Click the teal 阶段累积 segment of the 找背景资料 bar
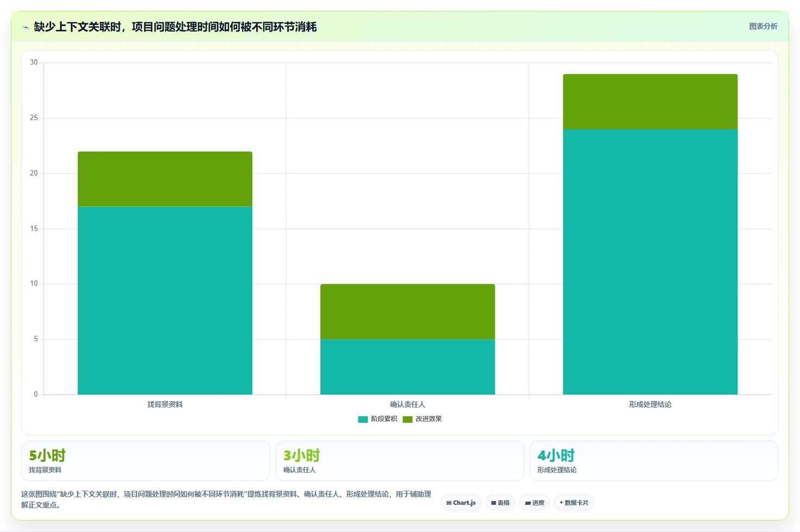Screen dimensions: 800x532 tap(165, 301)
